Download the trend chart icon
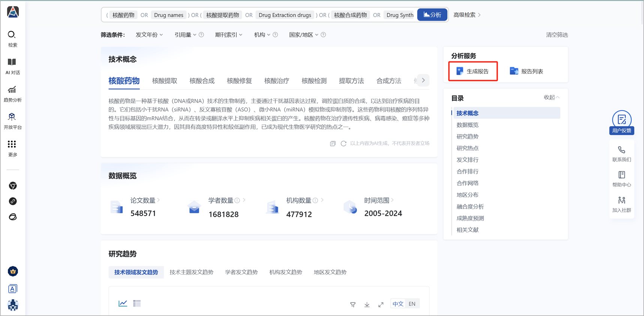Screen dimensions: 644x316 click(x=367, y=304)
